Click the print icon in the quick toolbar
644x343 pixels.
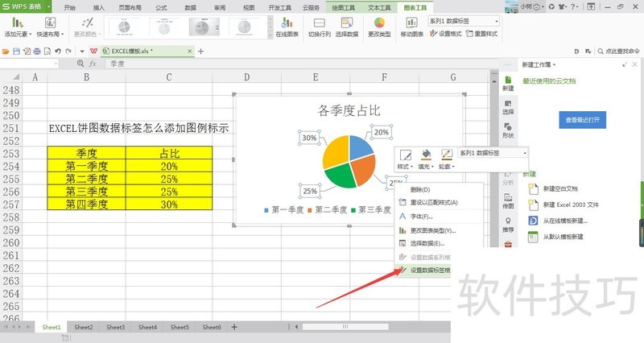37,52
